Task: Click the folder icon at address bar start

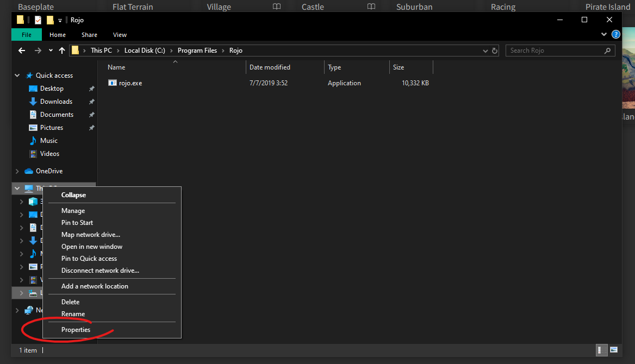Action: pos(76,51)
